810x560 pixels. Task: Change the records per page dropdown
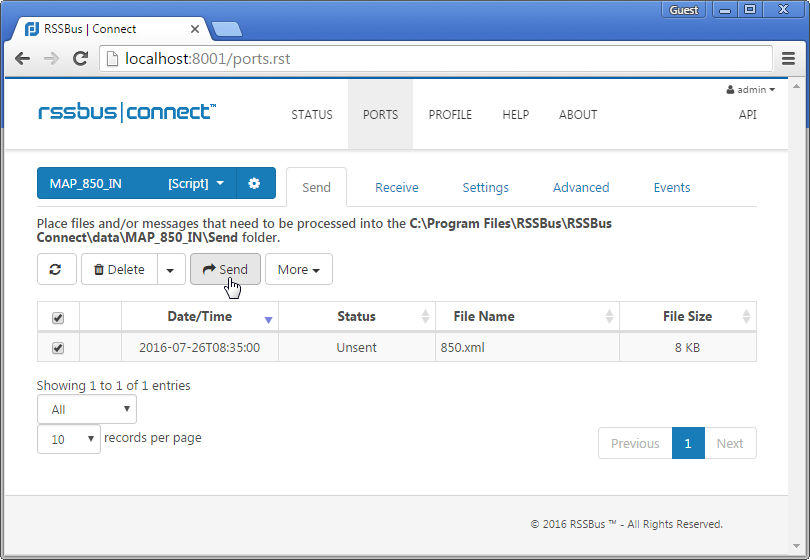[69, 439]
